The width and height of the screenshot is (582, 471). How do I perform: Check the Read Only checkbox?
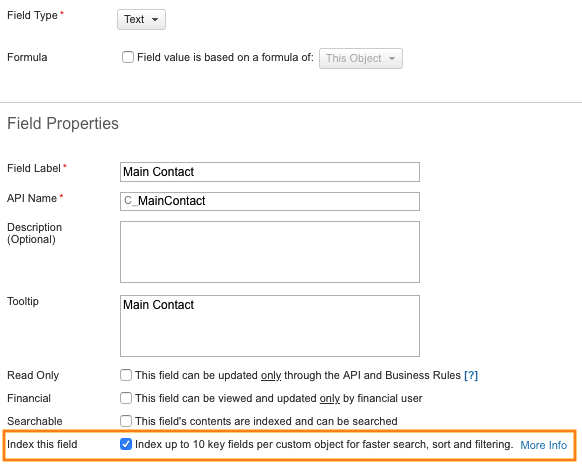pos(126,375)
